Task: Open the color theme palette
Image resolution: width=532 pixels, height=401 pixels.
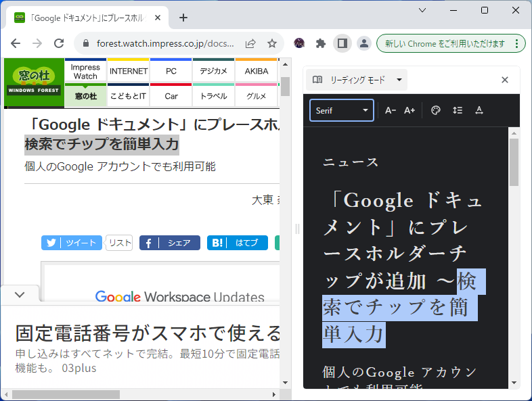Action: click(x=436, y=110)
